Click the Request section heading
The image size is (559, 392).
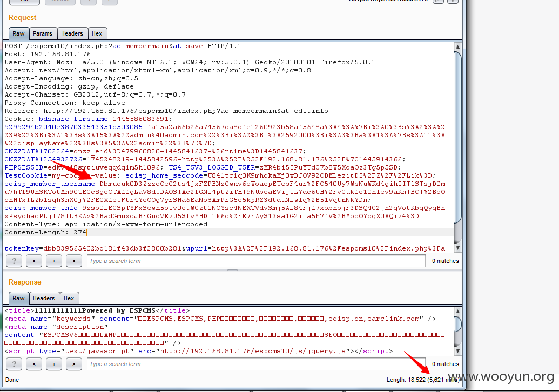point(23,17)
